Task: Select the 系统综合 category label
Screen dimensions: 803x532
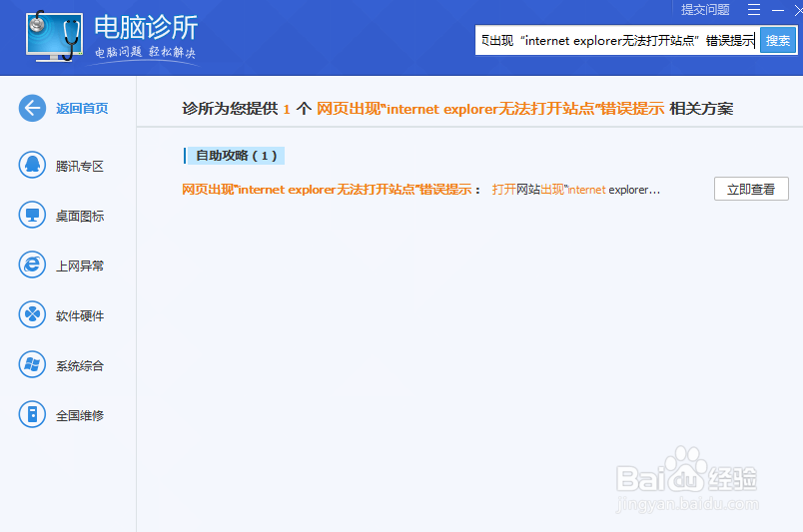Action: (x=80, y=365)
